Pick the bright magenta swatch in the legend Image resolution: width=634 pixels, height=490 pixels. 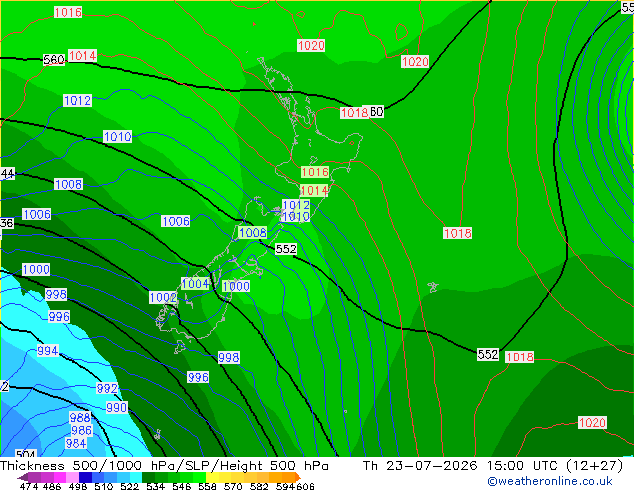[60, 477]
